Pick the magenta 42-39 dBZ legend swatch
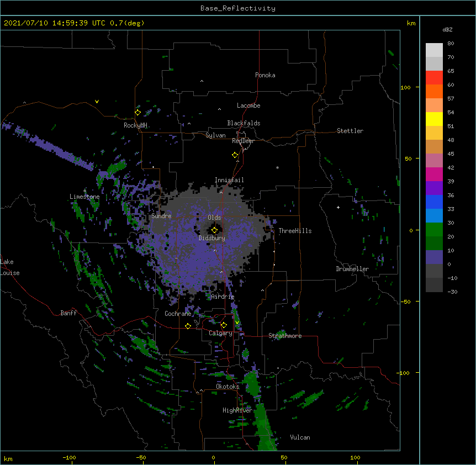The height and width of the screenshot is (465, 476). 434,174
